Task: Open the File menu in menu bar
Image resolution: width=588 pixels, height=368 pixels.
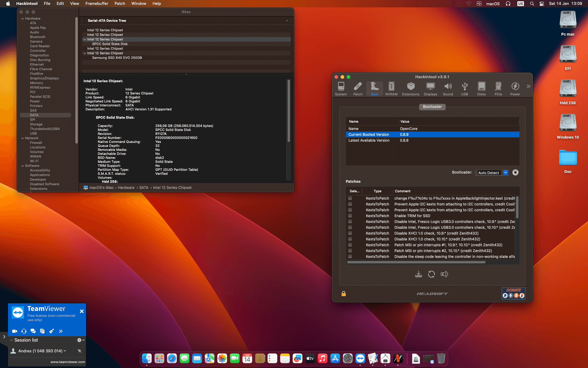Action: pyautogui.click(x=47, y=3)
